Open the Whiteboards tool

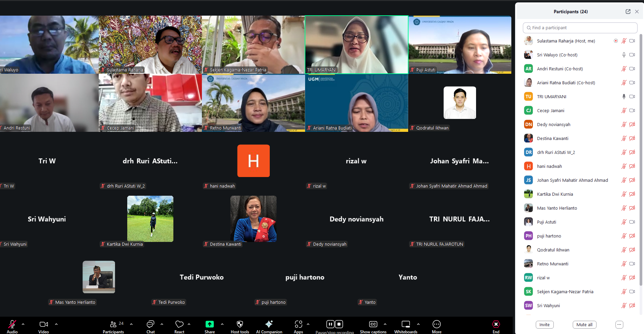[x=405, y=324]
